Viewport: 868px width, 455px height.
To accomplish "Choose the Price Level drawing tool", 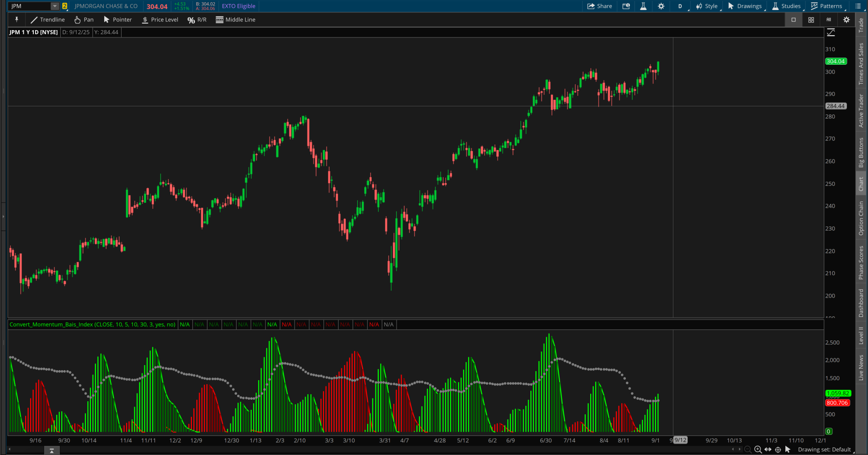I will coord(159,20).
